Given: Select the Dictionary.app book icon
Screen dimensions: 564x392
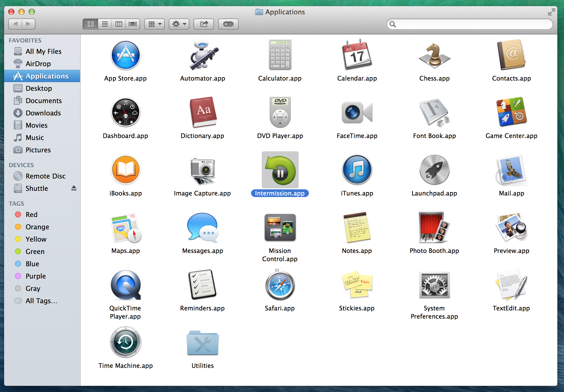Looking at the screenshot, I should tap(203, 112).
